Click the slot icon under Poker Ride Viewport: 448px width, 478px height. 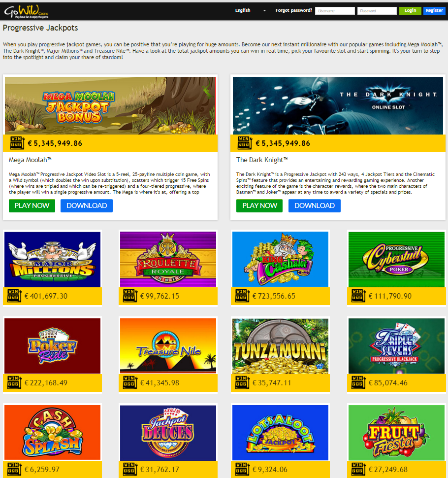click(x=14, y=382)
